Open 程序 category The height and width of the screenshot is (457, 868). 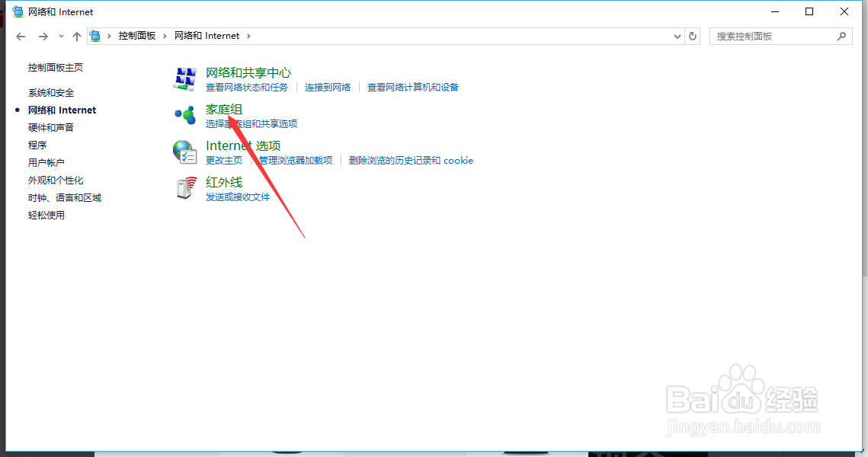tap(37, 145)
